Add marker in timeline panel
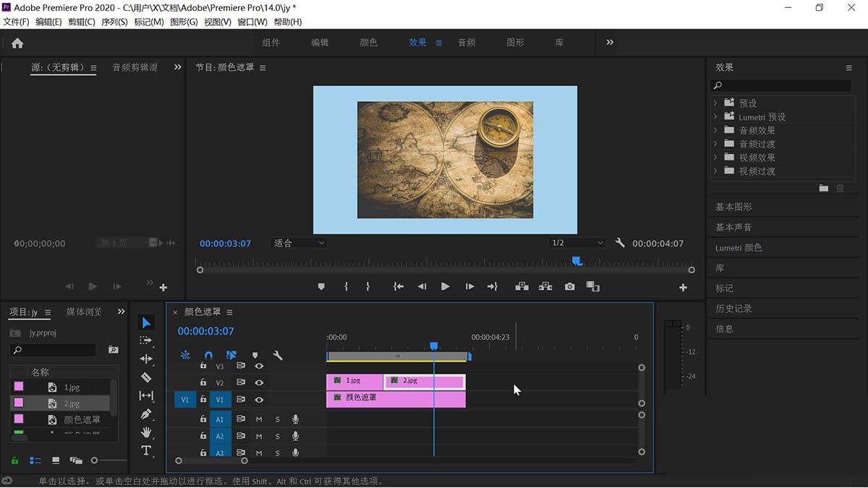 [255, 355]
